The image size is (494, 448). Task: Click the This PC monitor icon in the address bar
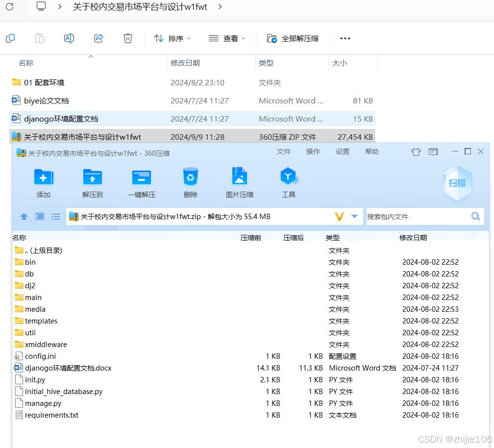tap(41, 6)
